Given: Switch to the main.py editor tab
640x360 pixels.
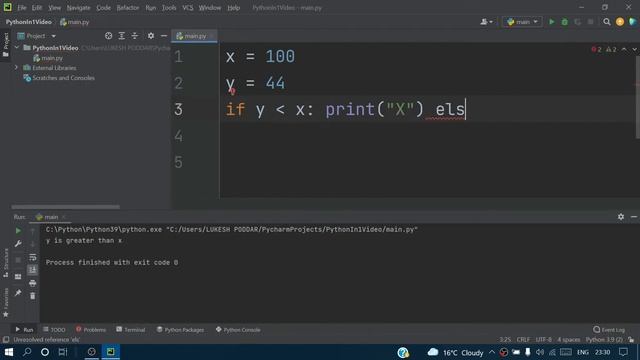Looking at the screenshot, I should pos(194,36).
